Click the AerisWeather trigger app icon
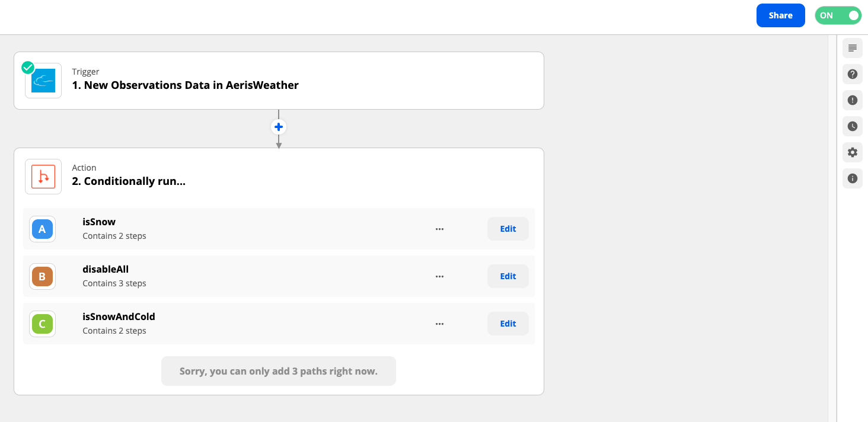Viewport: 868px width, 422px height. coord(43,81)
